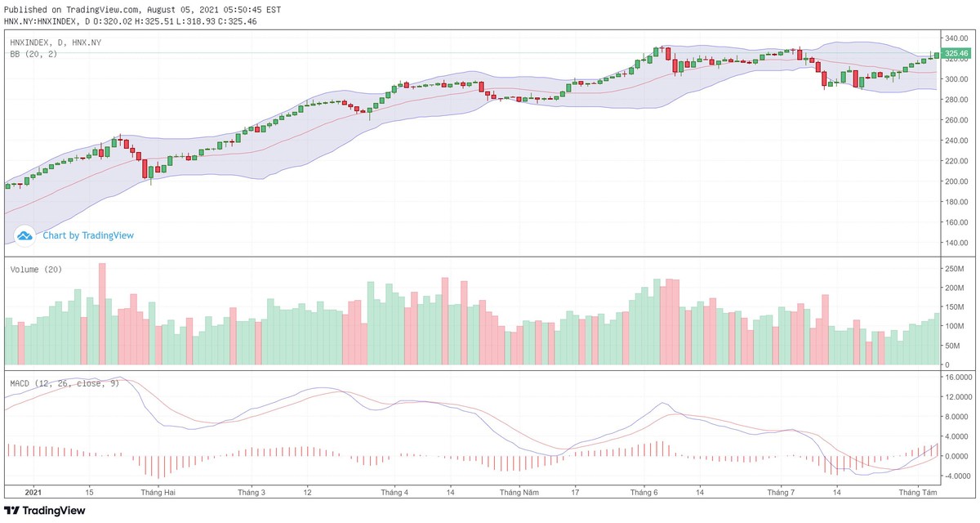Select the Tháng Hai date on time axis
Image resolution: width=980 pixels, height=523 pixels.
158,493
